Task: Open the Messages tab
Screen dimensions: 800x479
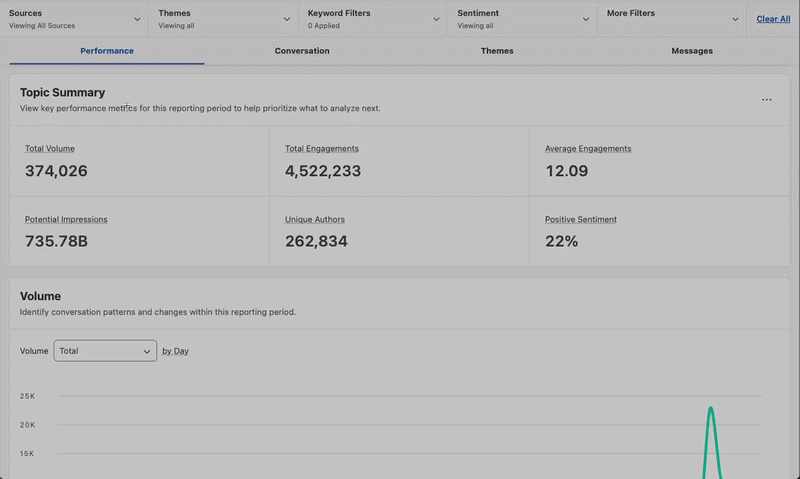Action: click(692, 51)
